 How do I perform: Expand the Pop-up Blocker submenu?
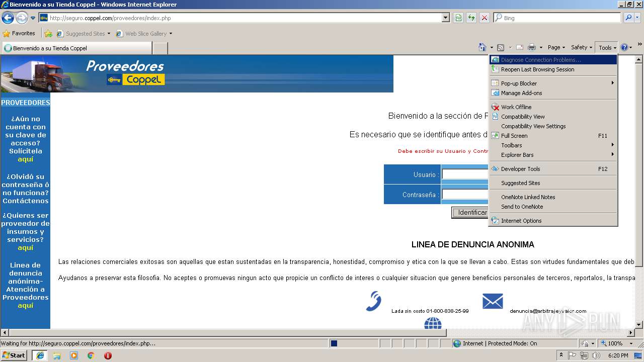(553, 83)
